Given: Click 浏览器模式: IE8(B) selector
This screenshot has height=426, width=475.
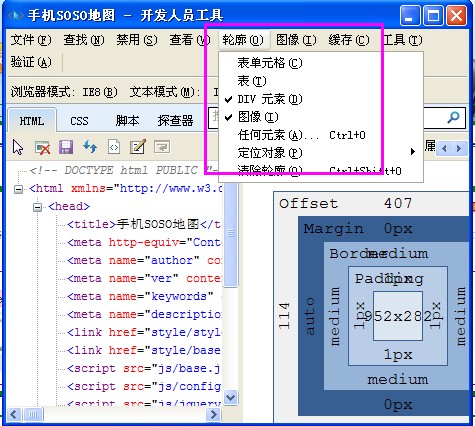Looking at the screenshot, I should coord(64,92).
